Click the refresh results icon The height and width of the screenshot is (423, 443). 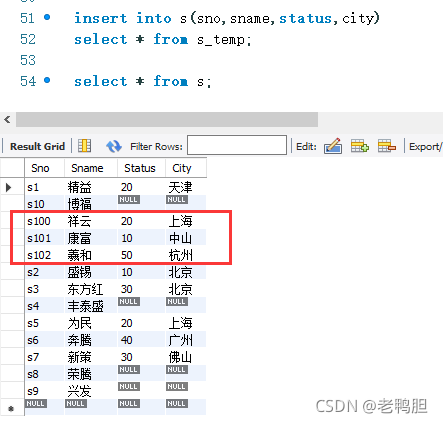tap(113, 146)
